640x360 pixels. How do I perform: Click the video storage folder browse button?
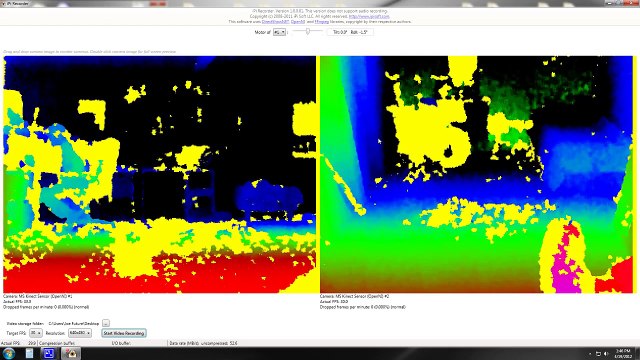coord(106,323)
